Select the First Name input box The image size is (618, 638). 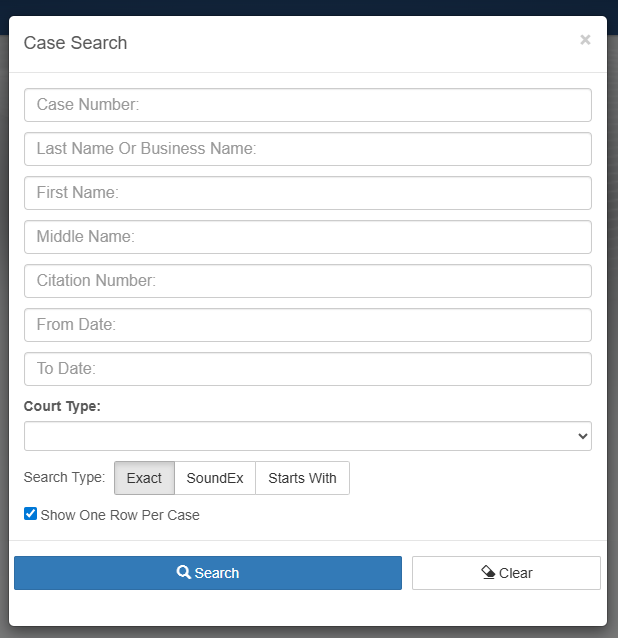coord(307,193)
